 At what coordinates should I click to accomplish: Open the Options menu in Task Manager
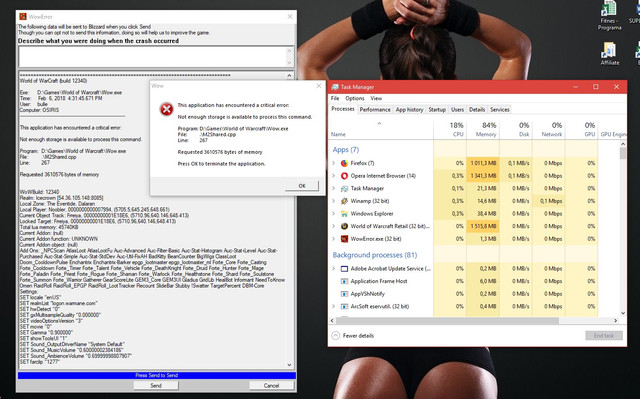355,98
